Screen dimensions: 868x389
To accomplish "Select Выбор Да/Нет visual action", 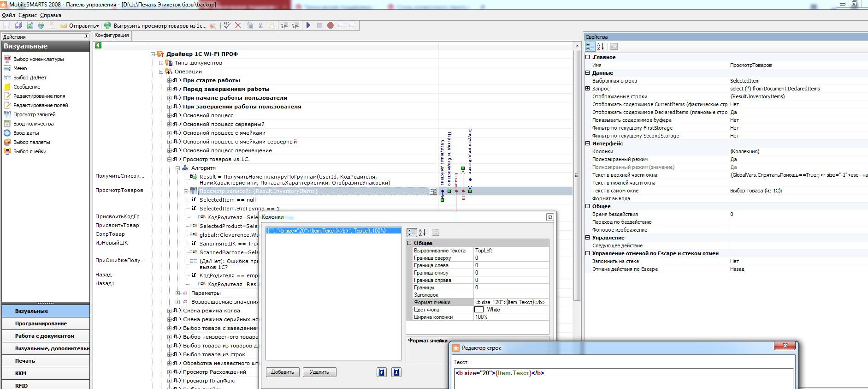I will tap(30, 78).
